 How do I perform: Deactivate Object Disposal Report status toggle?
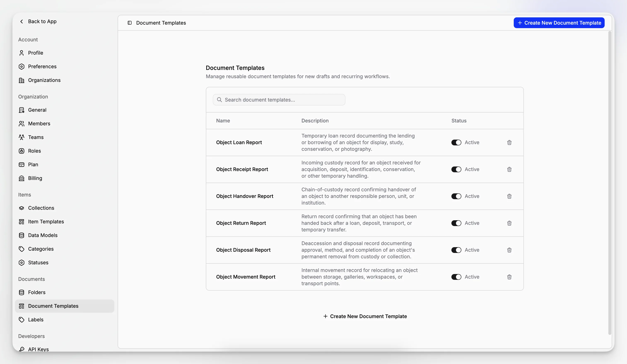pyautogui.click(x=456, y=250)
